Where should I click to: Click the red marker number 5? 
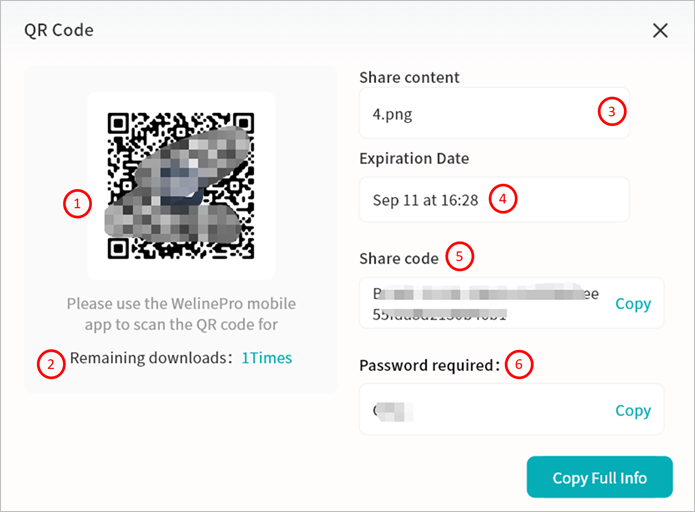459,256
